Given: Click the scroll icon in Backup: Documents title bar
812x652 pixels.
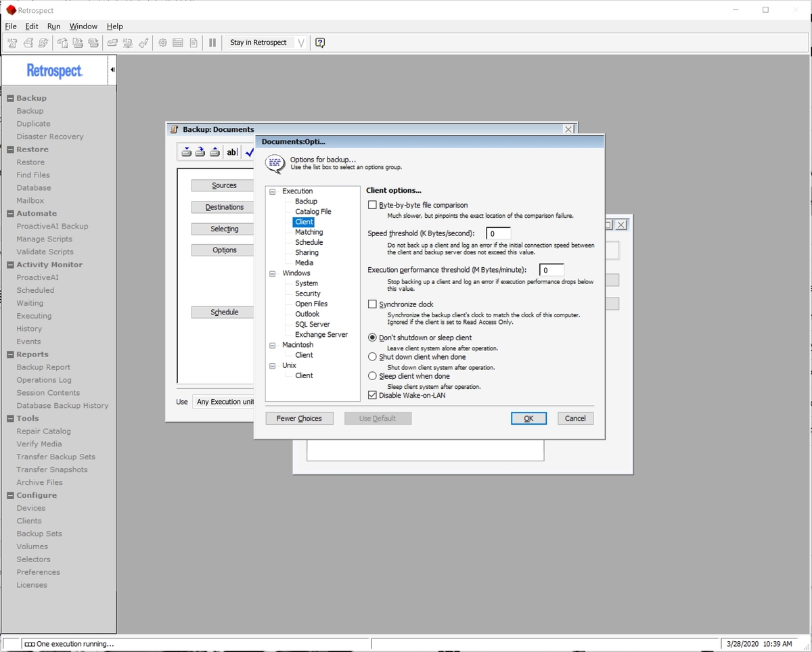Looking at the screenshot, I should coord(175,129).
